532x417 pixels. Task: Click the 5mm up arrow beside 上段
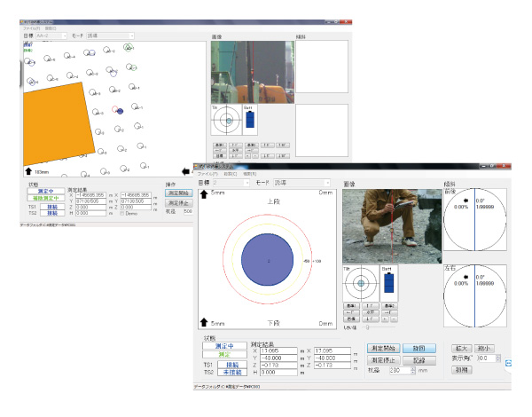click(204, 194)
